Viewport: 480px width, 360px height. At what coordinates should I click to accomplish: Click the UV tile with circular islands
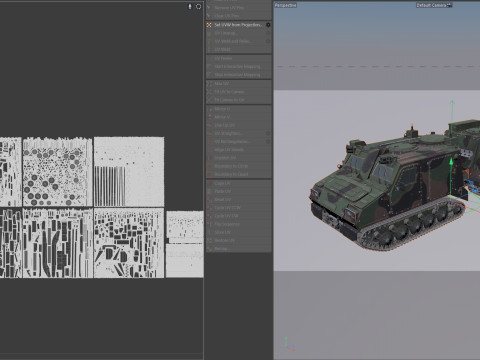click(57, 171)
